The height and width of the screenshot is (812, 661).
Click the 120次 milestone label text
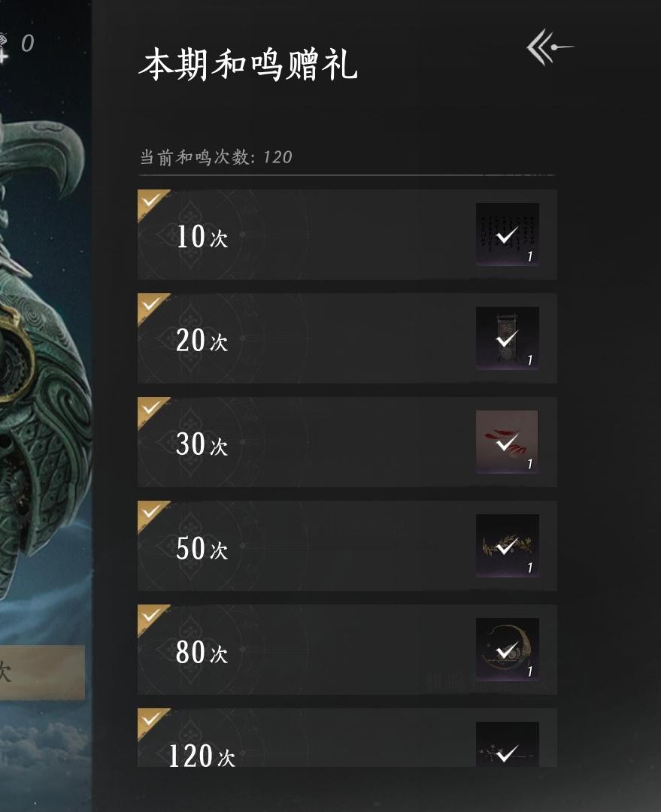[202, 756]
